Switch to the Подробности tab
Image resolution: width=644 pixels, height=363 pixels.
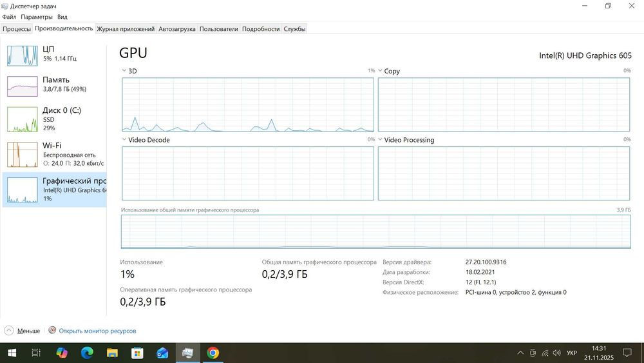click(261, 29)
